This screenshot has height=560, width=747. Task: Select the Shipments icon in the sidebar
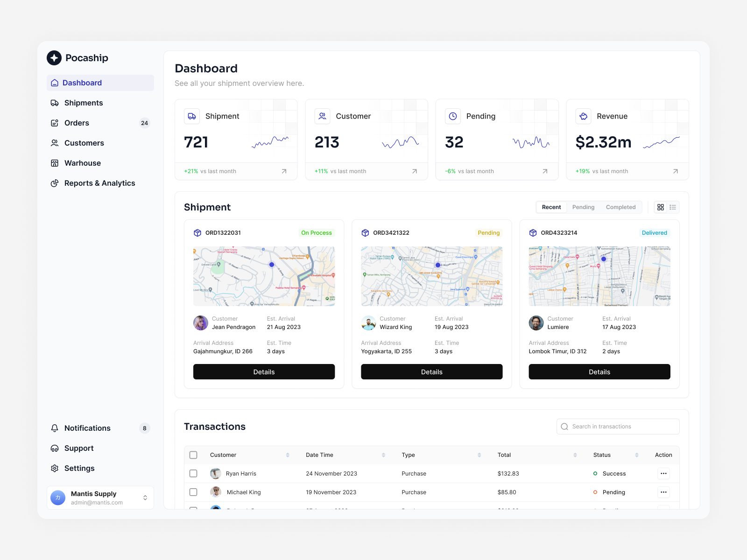pos(55,103)
